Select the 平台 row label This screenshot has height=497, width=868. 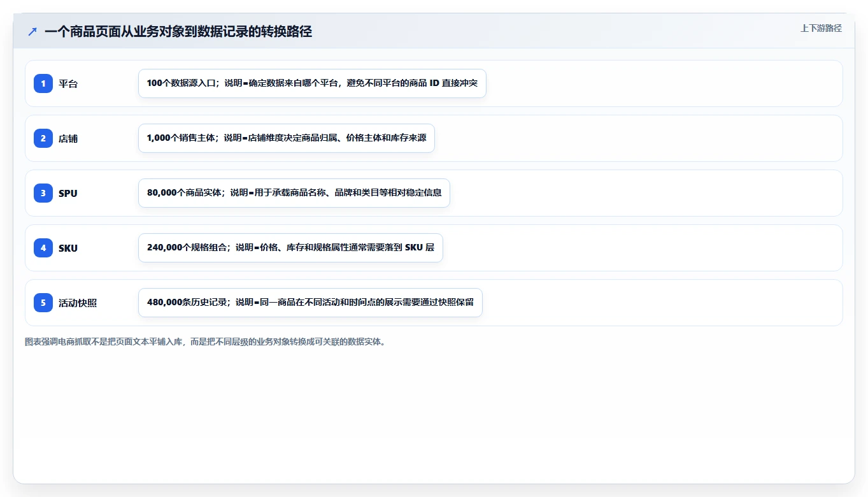pos(68,83)
